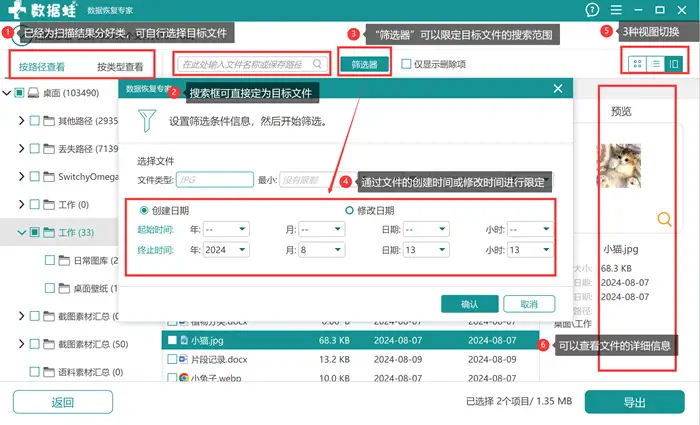
Task: Select the 工作 (0) tree item
Action: tap(74, 204)
